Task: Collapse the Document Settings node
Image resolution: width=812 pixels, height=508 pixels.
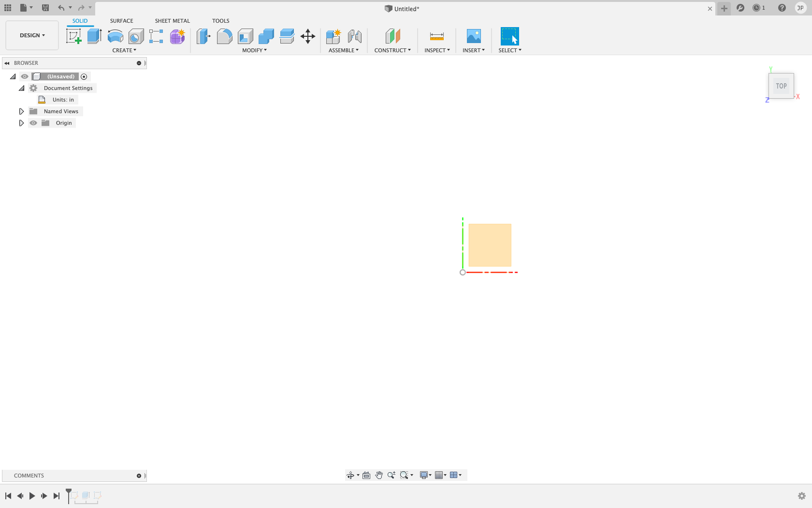Action: [x=21, y=88]
